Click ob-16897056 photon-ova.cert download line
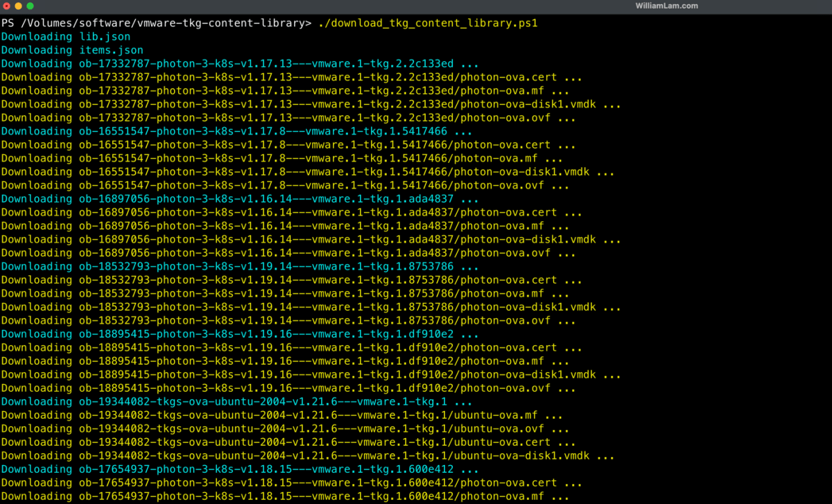The height and width of the screenshot is (504, 832). click(x=291, y=212)
